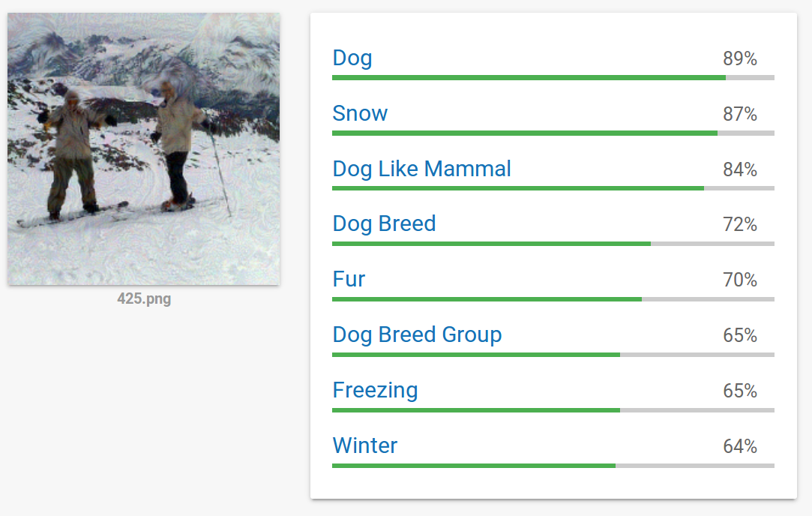Open the Winter label link
This screenshot has height=516, width=812.
(365, 446)
